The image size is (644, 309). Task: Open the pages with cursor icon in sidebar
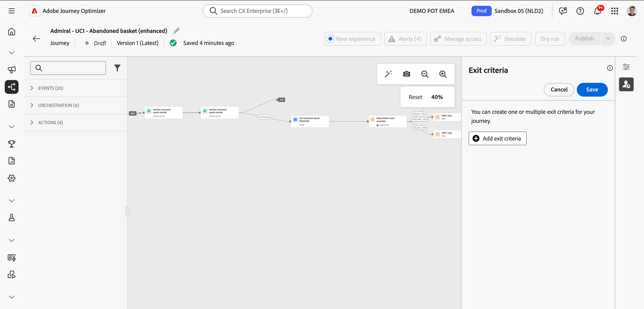[x=11, y=275]
